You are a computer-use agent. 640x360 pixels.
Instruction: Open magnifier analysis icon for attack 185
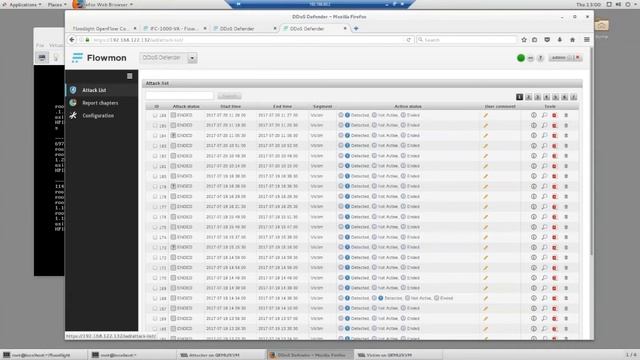click(544, 125)
